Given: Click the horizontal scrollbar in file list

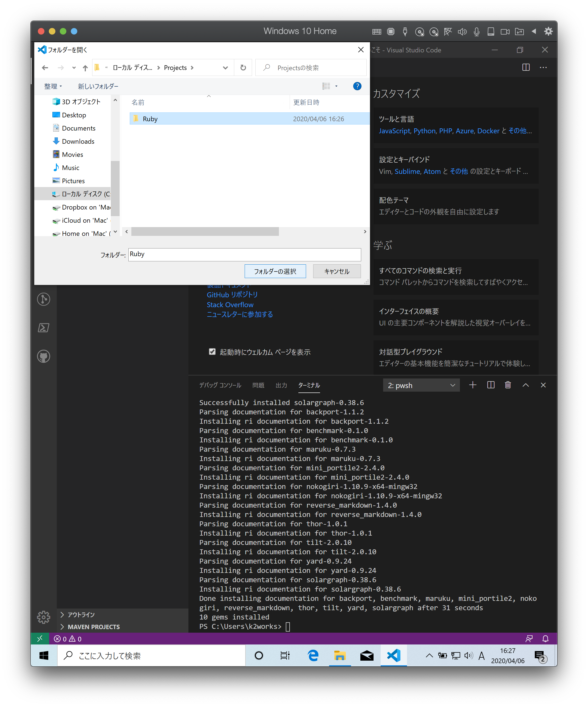Looking at the screenshot, I should pyautogui.click(x=205, y=232).
